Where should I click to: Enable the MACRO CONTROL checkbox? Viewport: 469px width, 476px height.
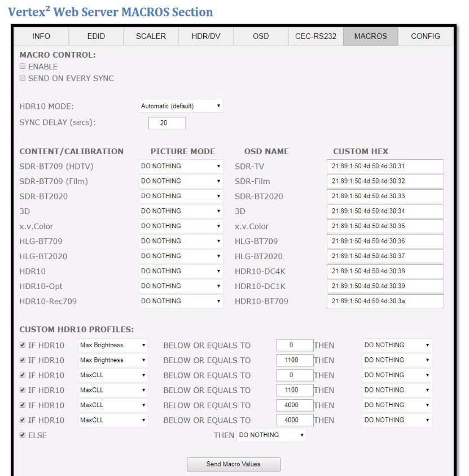[23, 67]
